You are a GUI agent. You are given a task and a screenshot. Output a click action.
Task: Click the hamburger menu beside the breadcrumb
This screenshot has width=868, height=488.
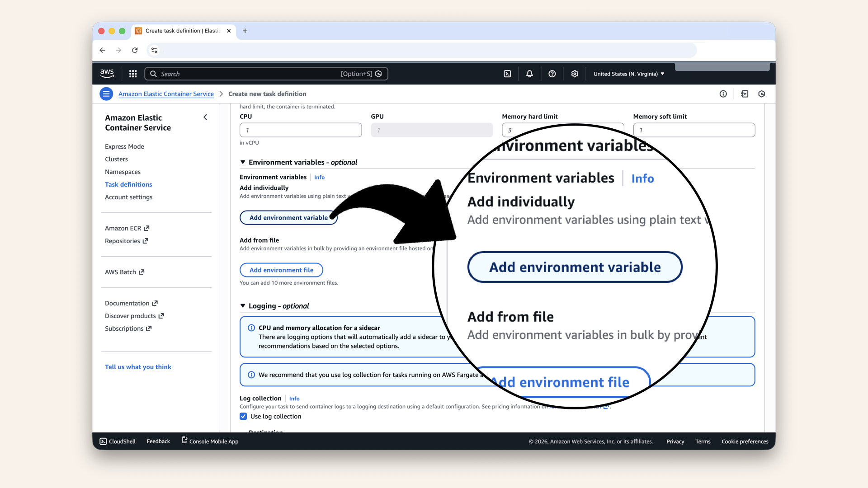[x=106, y=94]
